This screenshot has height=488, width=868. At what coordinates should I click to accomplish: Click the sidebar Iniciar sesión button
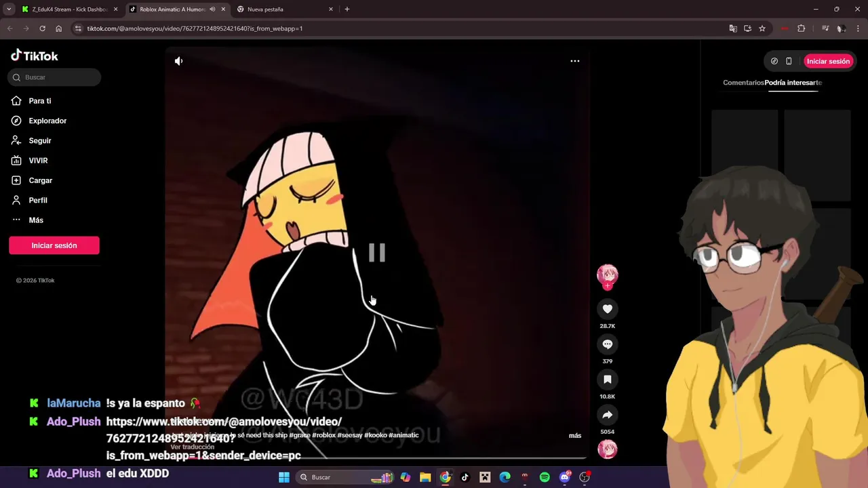[x=54, y=245]
